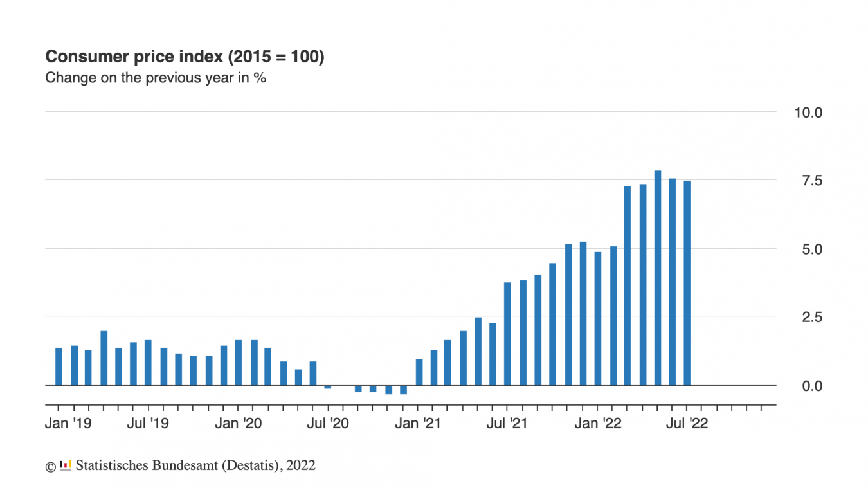Select the first bar, January 2019
This screenshot has height=488, width=868.
pyautogui.click(x=59, y=366)
